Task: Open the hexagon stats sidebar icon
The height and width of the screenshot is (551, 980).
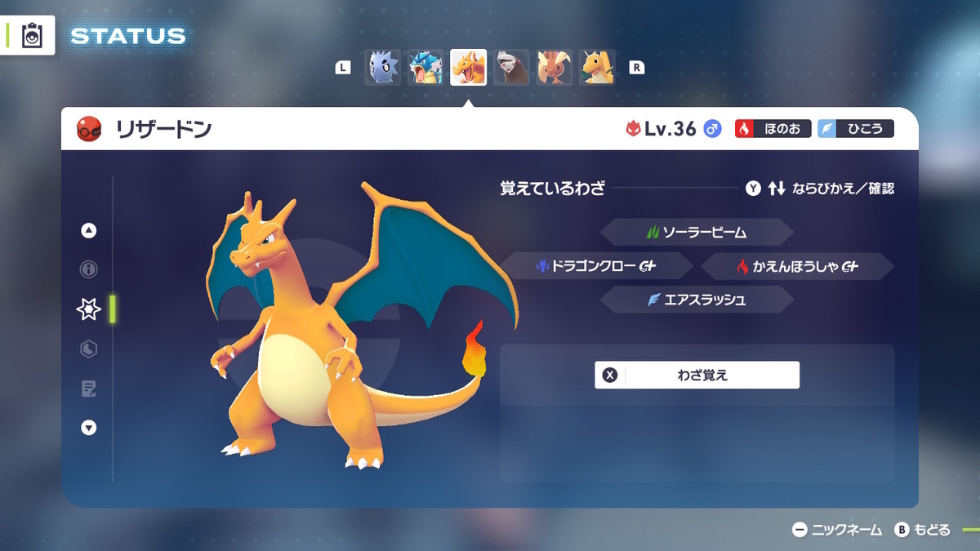Action: (88, 349)
